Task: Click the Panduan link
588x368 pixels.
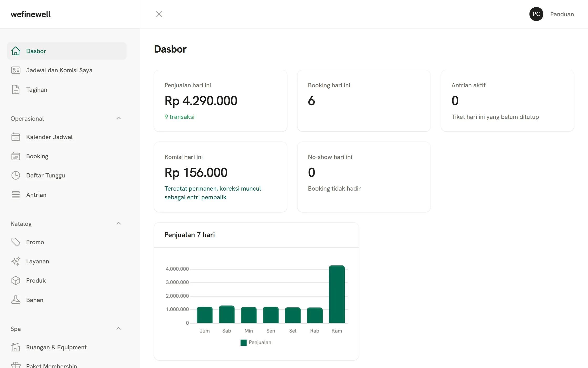Action: tap(562, 14)
